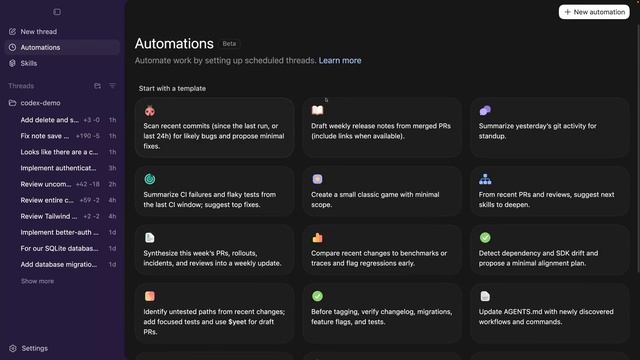
Task: Click the chat bubbles icon on standup template
Action: coord(485,110)
